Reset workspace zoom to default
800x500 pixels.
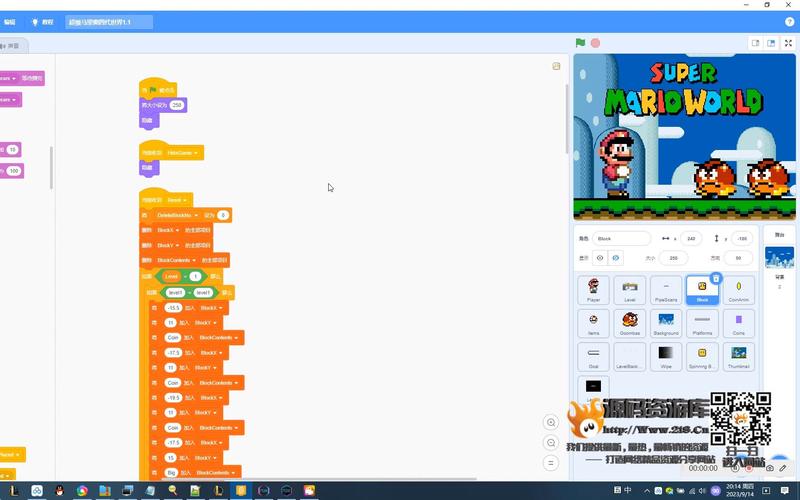click(x=551, y=463)
